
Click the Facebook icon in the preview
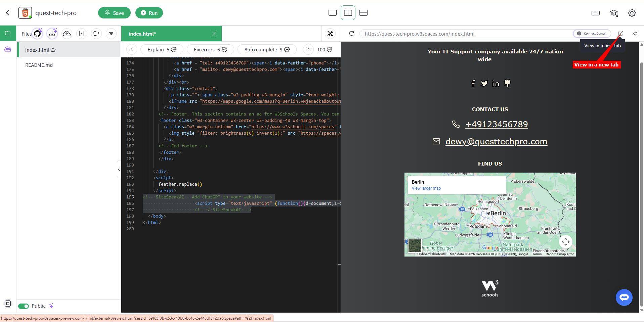pos(473,83)
